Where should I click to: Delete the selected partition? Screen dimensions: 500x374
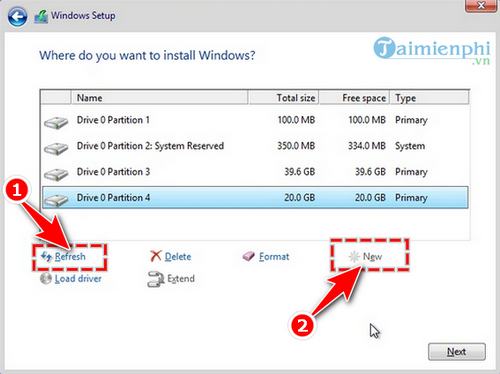point(178,256)
